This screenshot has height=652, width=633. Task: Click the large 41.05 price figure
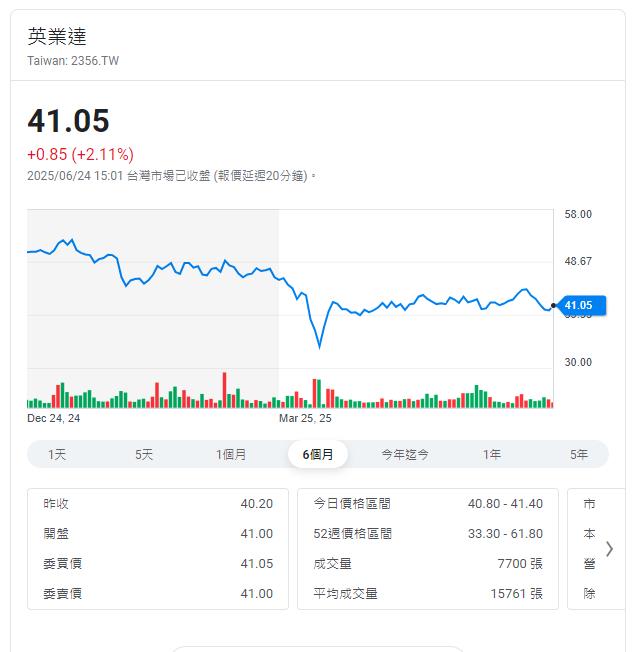(68, 121)
